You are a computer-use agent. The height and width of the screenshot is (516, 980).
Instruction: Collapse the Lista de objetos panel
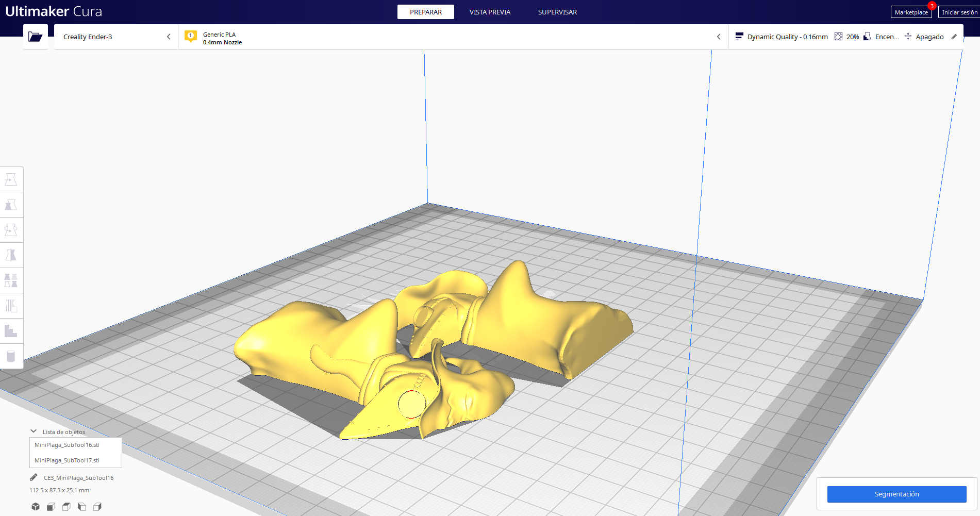point(34,431)
